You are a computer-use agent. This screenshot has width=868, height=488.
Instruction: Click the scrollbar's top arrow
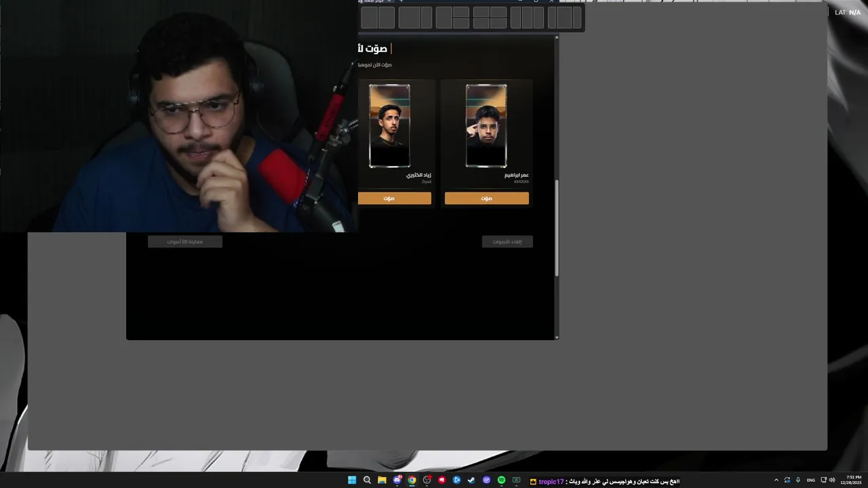click(x=557, y=37)
